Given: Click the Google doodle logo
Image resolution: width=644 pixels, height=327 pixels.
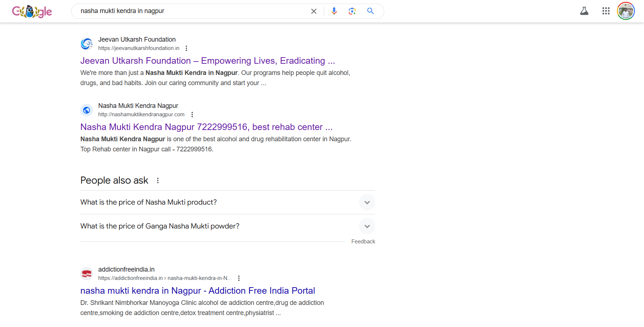Looking at the screenshot, I should 32,12.
